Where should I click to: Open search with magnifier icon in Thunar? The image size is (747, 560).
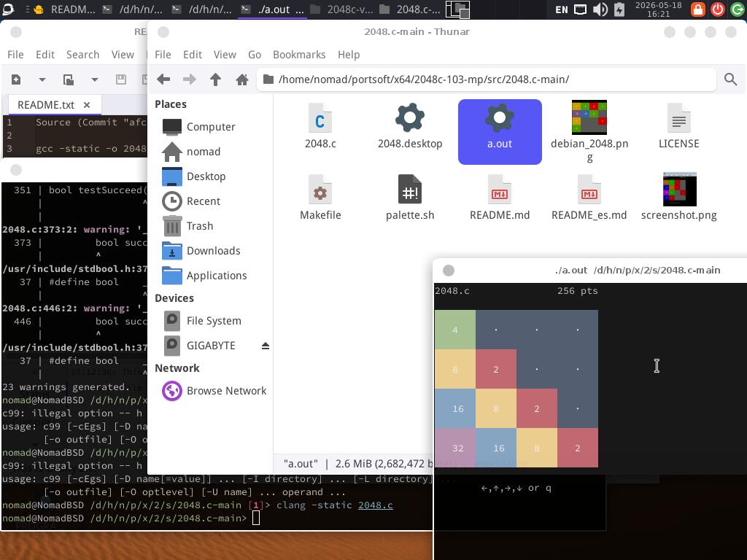730,79
